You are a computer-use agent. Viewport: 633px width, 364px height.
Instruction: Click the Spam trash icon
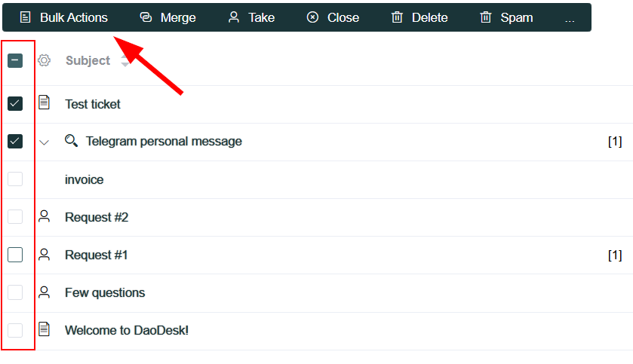click(486, 17)
